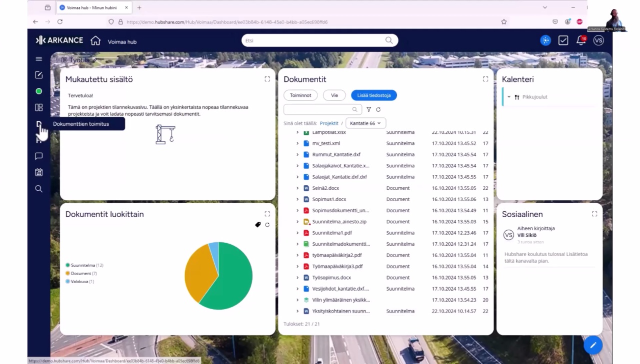Image resolution: width=640 pixels, height=364 pixels.
Task: Expand the Suunnitelma_ainesto.zip row
Action: coord(297,222)
